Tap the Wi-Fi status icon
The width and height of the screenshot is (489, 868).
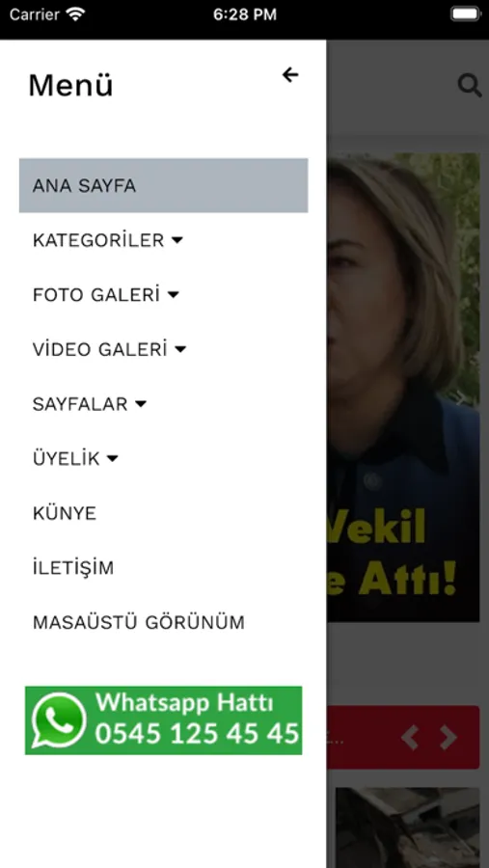(75, 14)
